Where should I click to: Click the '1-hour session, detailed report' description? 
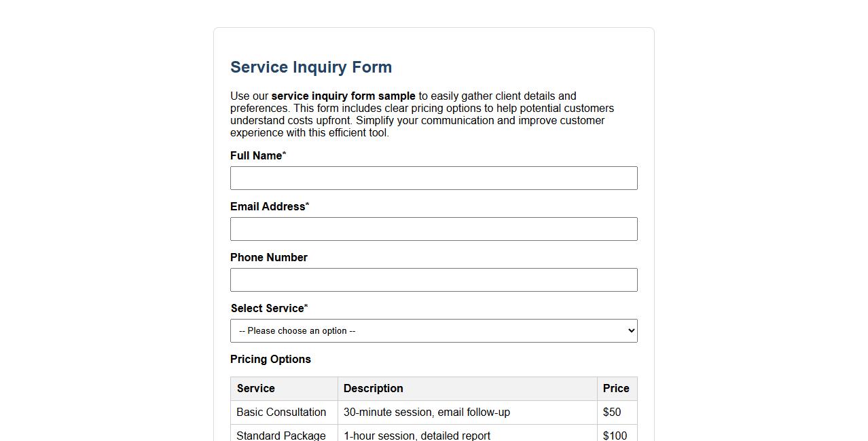pos(417,436)
